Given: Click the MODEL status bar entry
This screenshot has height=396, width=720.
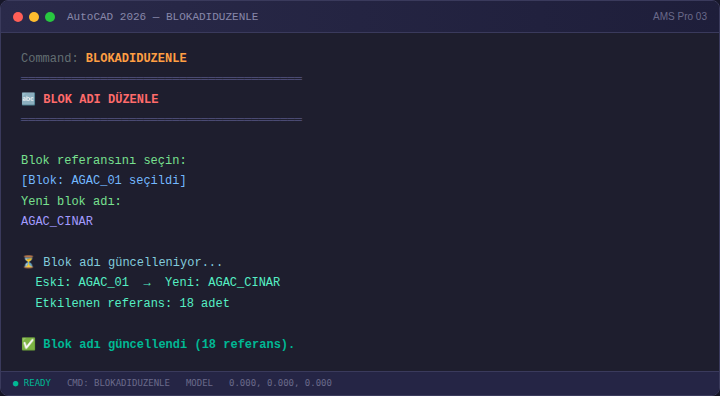Looking at the screenshot, I should (199, 383).
